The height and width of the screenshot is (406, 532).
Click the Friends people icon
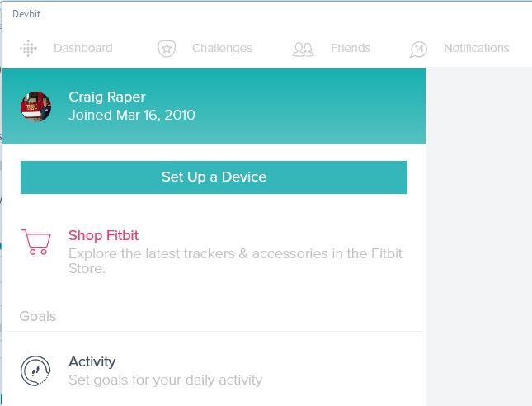click(x=303, y=50)
